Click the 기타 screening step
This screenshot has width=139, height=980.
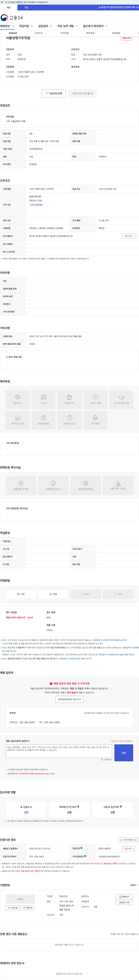pyautogui.click(x=118, y=594)
